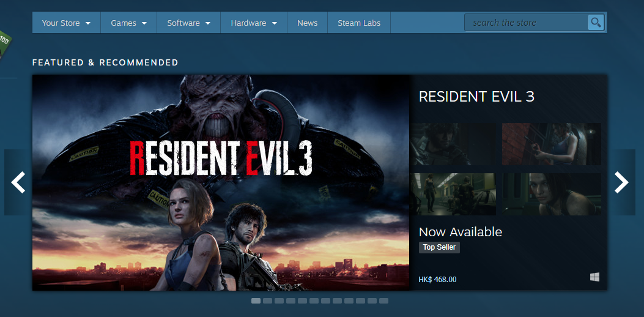The image size is (644, 317).
Task: View the top-left Resident Evil 3 screenshot
Action: click(x=453, y=144)
